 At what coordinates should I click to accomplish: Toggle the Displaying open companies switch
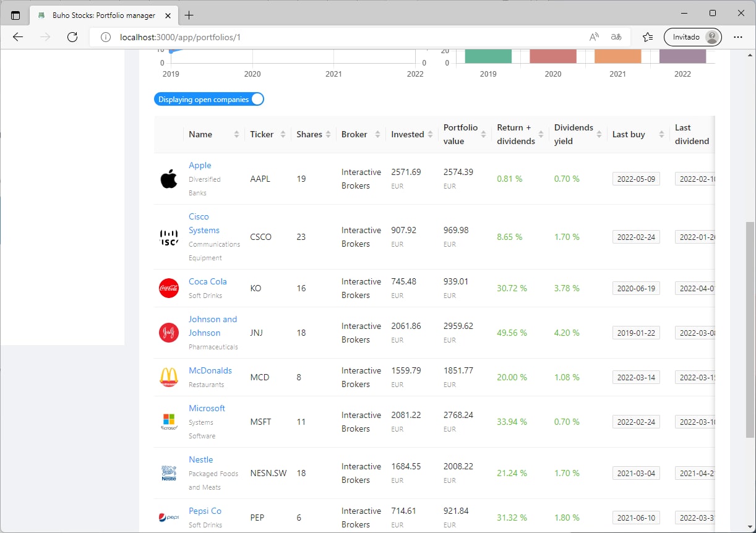tap(209, 99)
